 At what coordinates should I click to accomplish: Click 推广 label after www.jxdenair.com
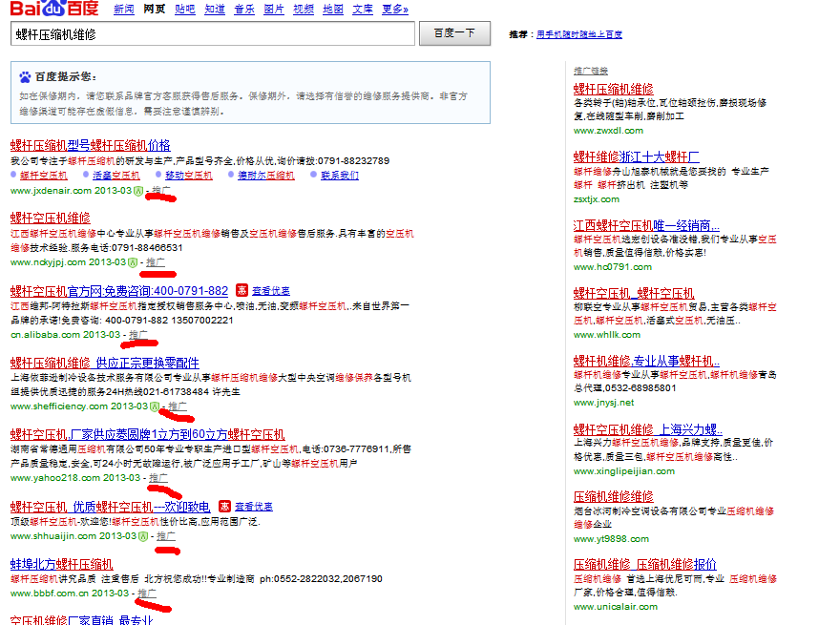[161, 190]
